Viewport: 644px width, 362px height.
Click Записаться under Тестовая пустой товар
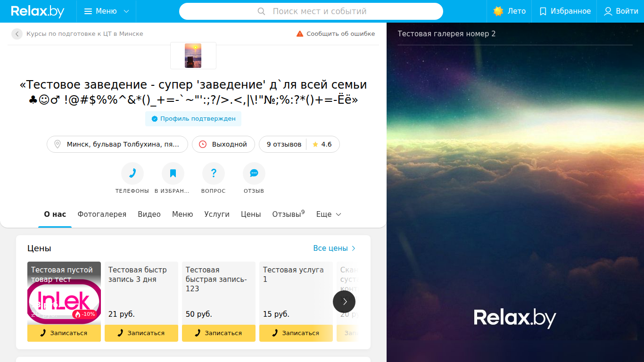(x=64, y=333)
